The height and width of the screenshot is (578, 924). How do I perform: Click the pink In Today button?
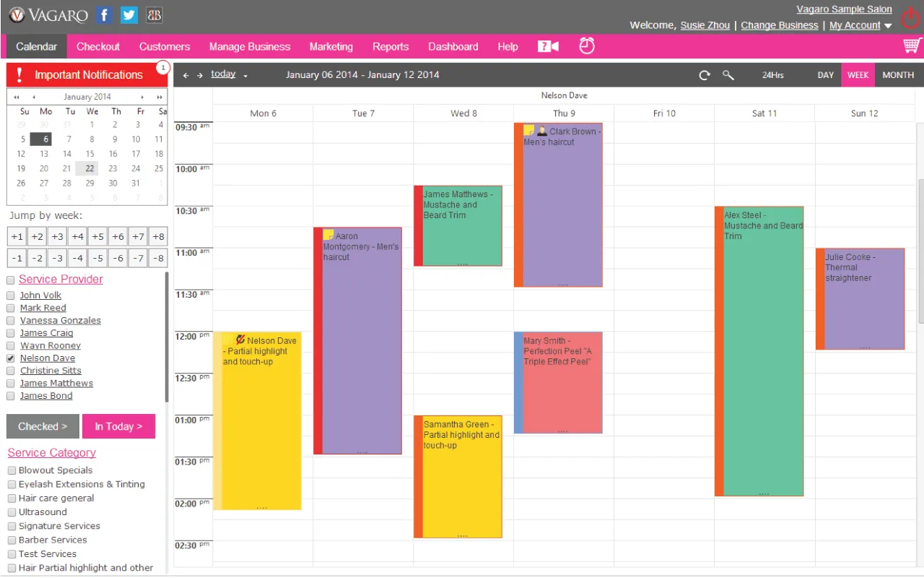pos(118,426)
